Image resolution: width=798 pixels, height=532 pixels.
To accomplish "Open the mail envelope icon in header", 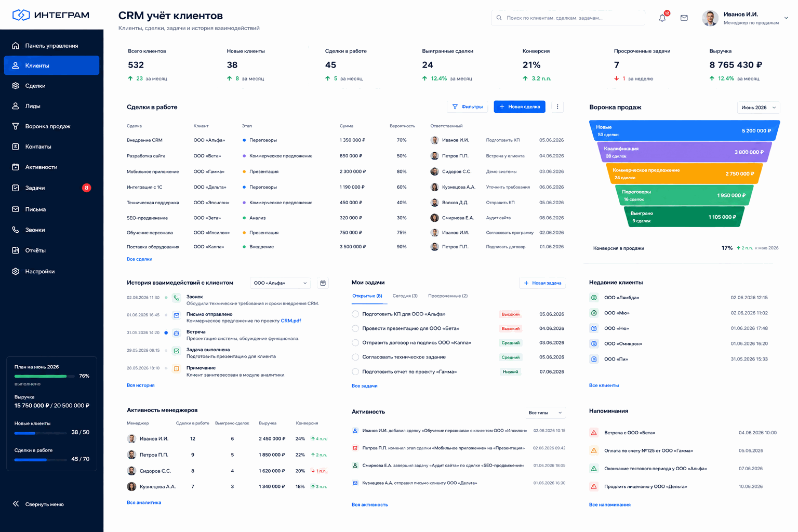I will click(684, 18).
